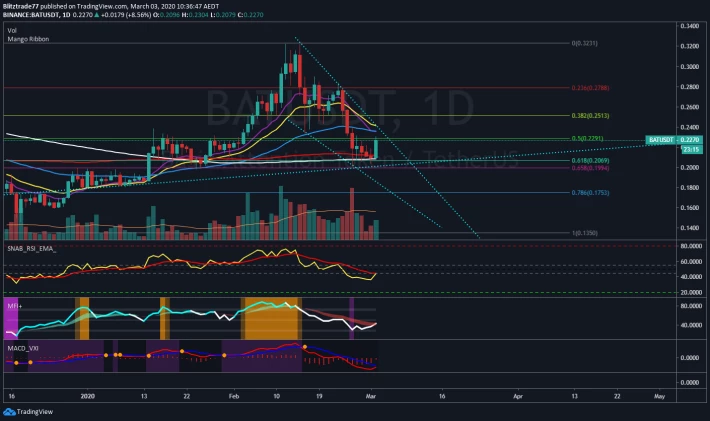The width and height of the screenshot is (710, 421).
Task: Click the Blitztrade77 author name
Action: click(x=20, y=6)
